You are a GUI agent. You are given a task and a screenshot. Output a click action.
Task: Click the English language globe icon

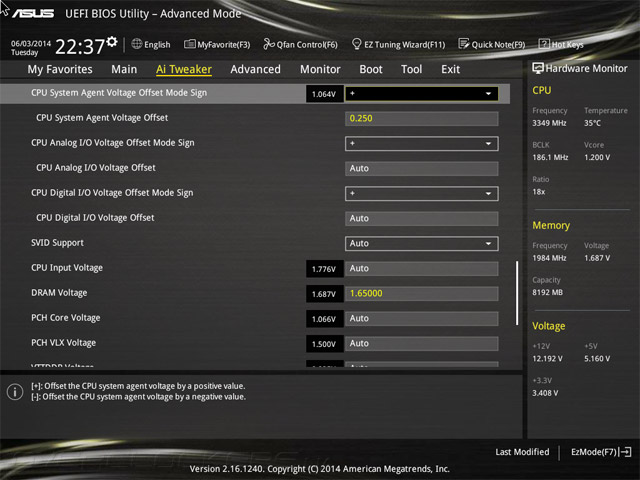click(137, 44)
